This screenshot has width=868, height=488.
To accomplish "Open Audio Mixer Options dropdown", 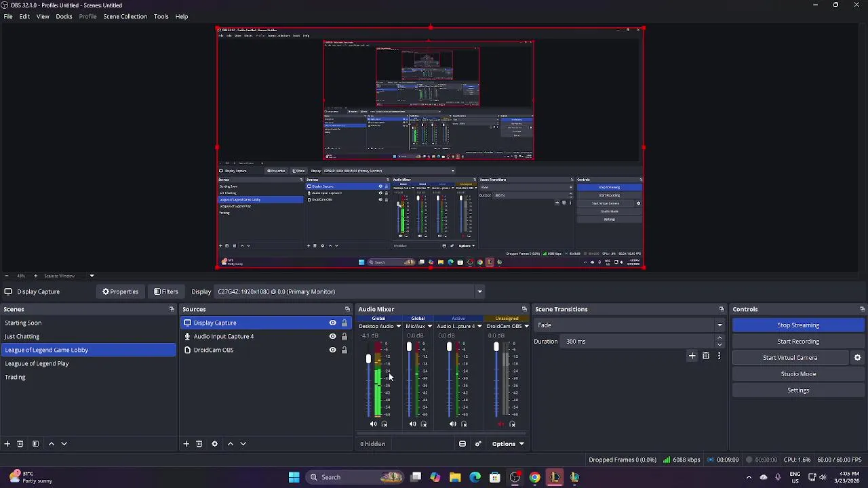I will click(508, 444).
